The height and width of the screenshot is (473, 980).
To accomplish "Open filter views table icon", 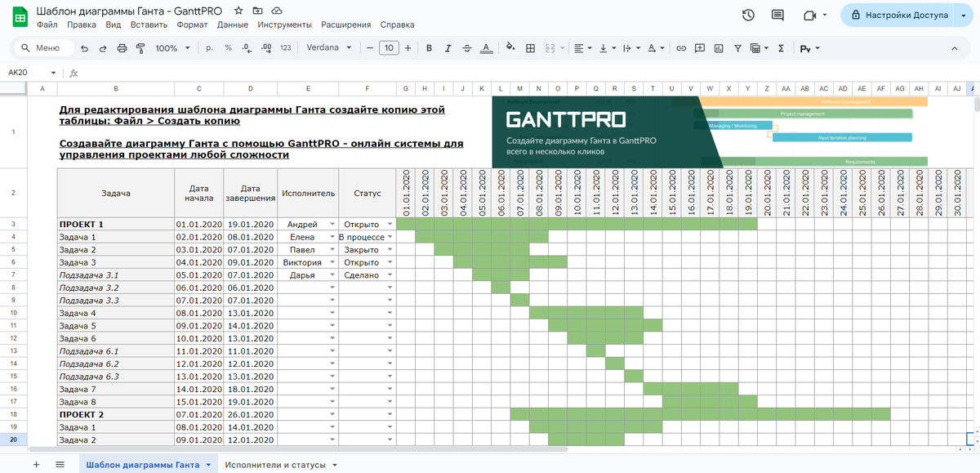I will tap(755, 48).
